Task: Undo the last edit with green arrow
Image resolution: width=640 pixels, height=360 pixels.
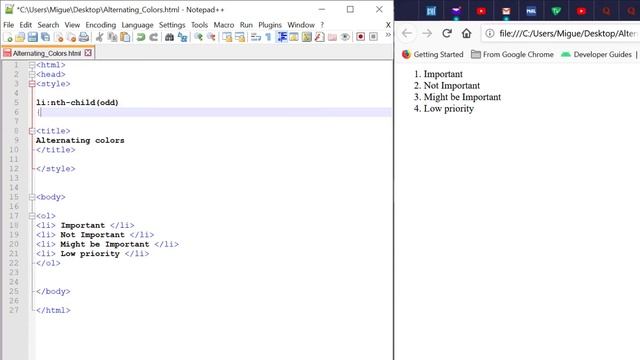Action: click(x=141, y=37)
